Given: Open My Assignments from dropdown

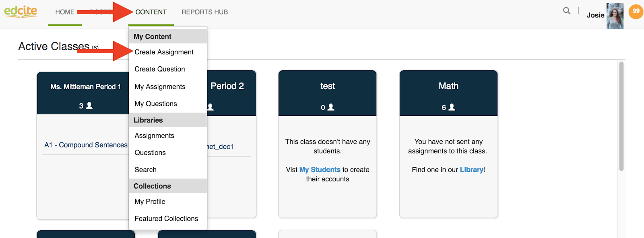Looking at the screenshot, I should coord(160,87).
